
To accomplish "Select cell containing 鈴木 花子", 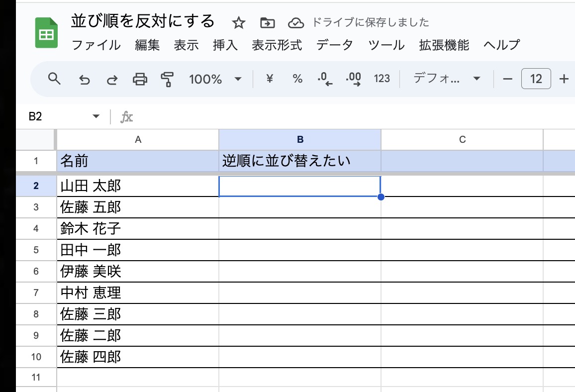I will (138, 229).
